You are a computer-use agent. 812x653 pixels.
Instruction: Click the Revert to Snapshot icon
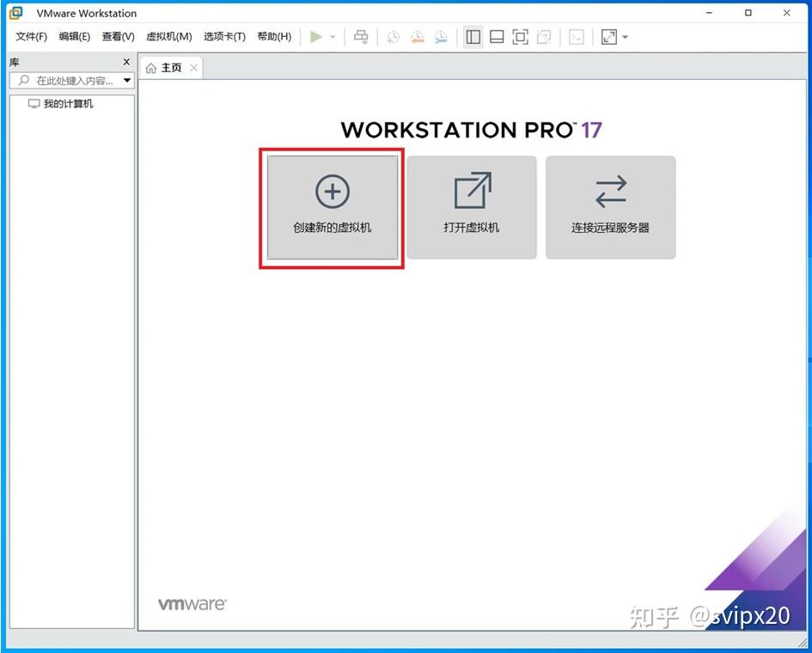pyautogui.click(x=418, y=37)
